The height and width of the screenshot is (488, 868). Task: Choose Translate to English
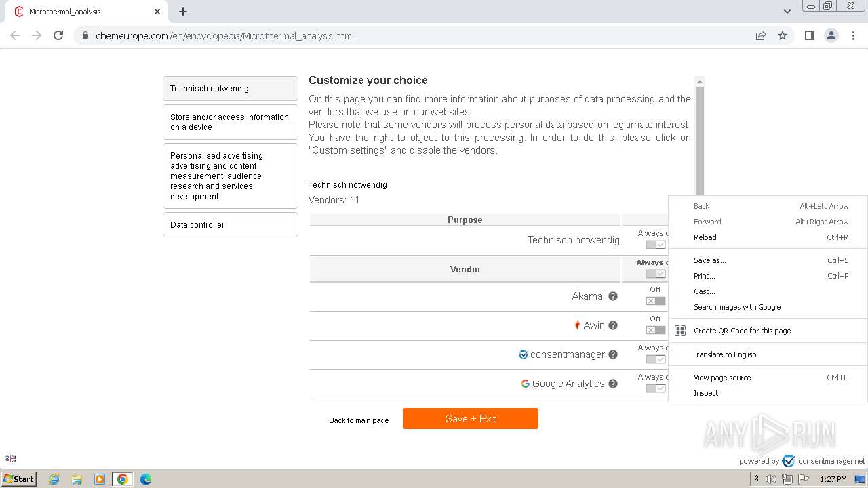point(768,354)
